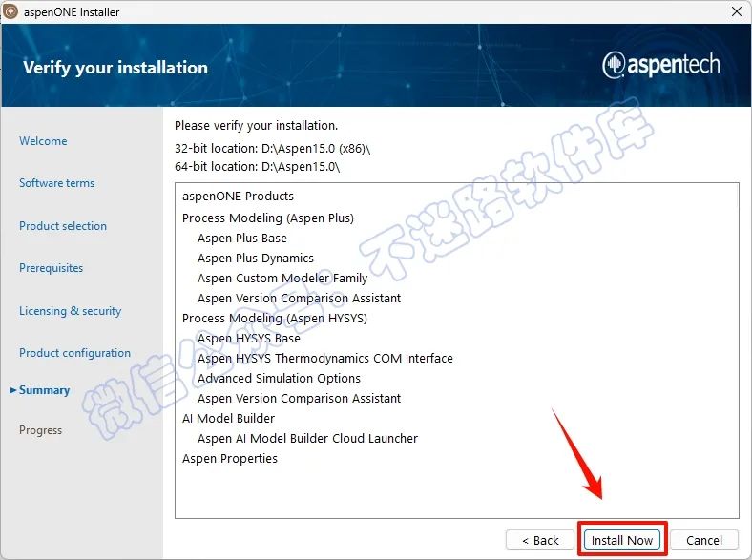This screenshot has height=560, width=752.
Task: Click the aspenONE Installer title bar icon
Action: (x=10, y=11)
